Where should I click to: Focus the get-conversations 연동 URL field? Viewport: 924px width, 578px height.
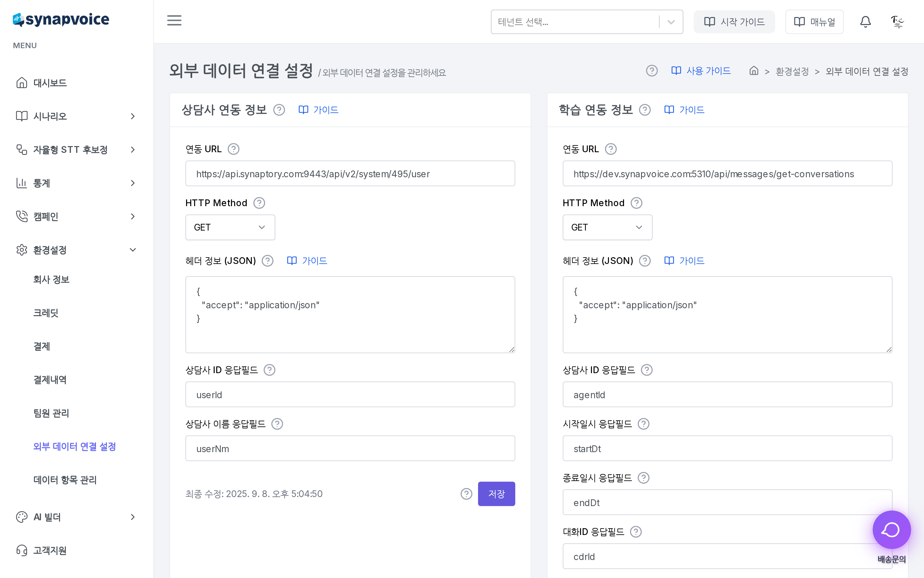point(727,173)
